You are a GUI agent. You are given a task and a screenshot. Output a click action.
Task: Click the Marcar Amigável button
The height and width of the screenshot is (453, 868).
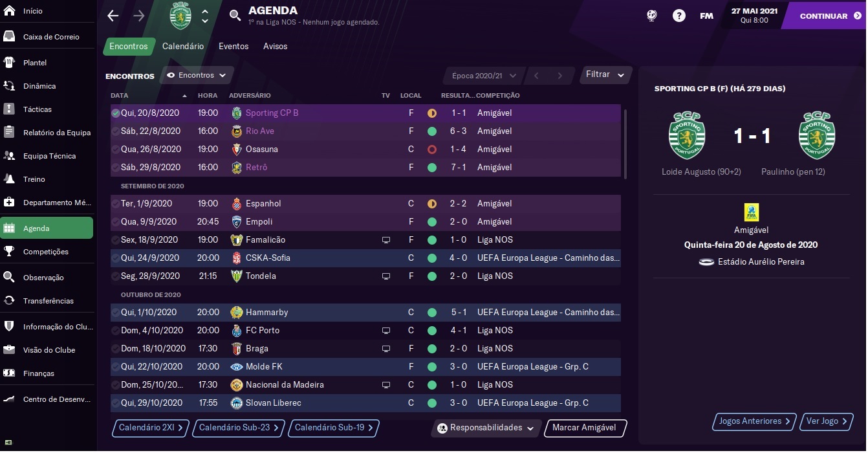(x=585, y=428)
